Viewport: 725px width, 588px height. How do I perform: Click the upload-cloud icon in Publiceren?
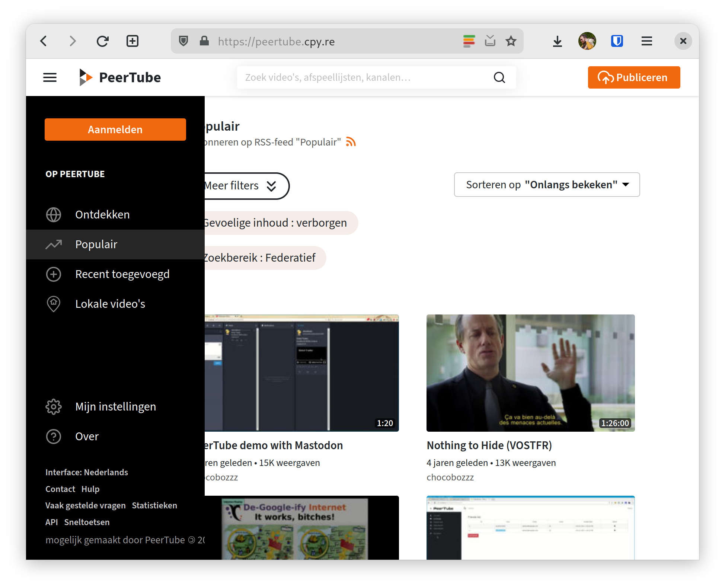click(606, 77)
